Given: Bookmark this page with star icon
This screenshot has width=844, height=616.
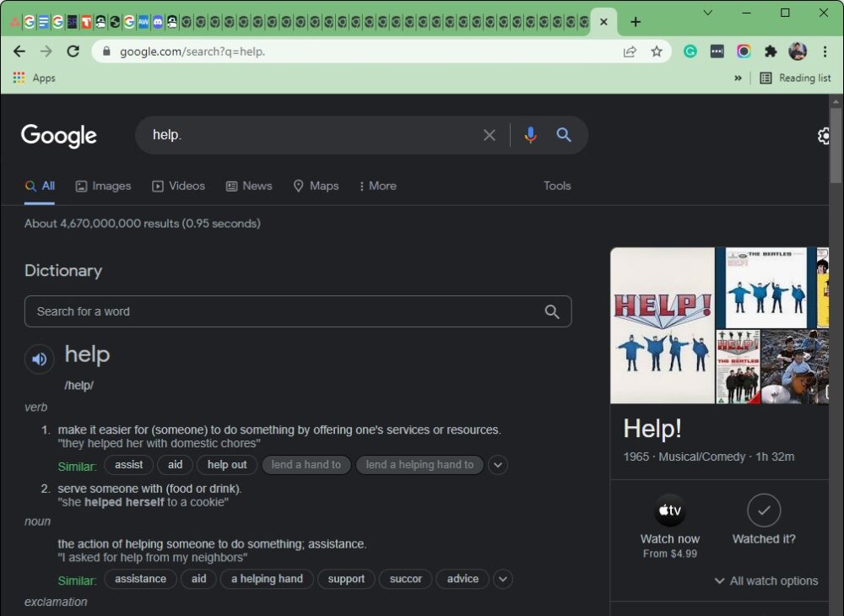Looking at the screenshot, I should pos(657,51).
